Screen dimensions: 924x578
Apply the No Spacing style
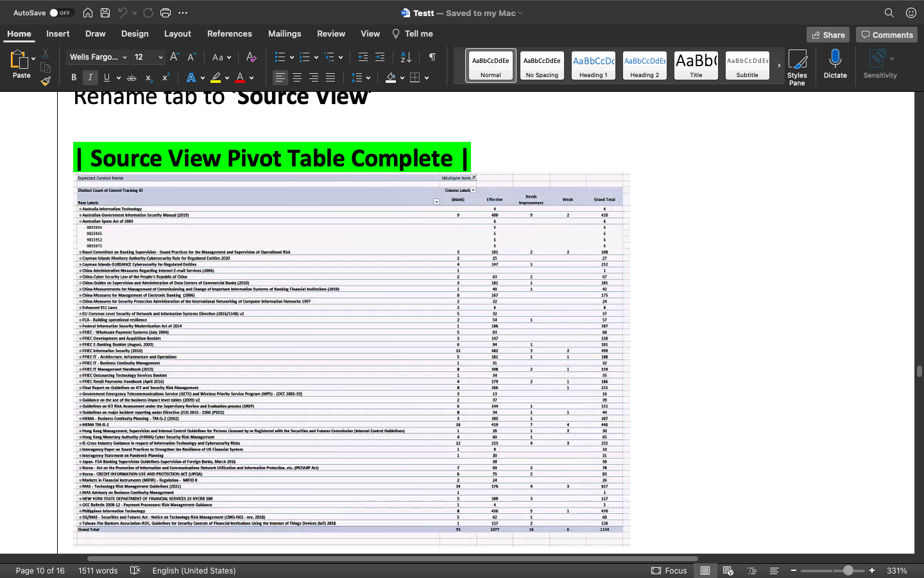point(542,66)
